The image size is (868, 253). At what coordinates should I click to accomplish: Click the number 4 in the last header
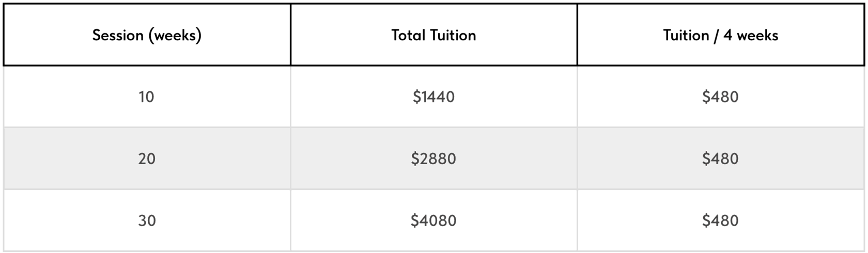coord(727,35)
